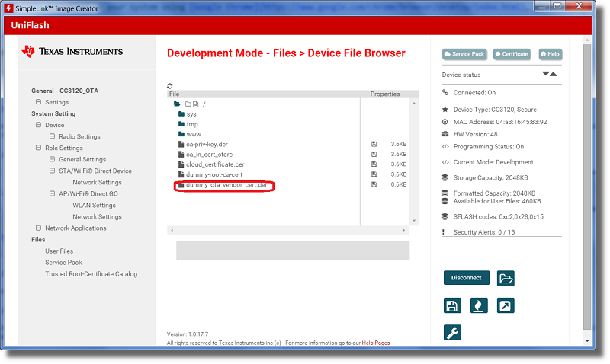This screenshot has width=610, height=364.
Task: Collapse the Network Applications node
Action: [38, 228]
